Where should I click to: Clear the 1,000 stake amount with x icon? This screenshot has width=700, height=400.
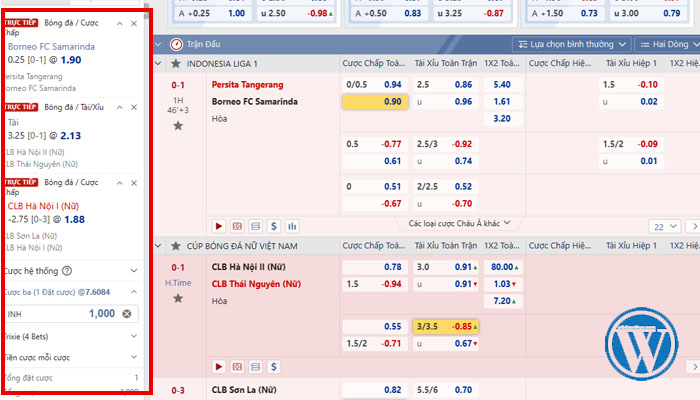[x=127, y=314]
